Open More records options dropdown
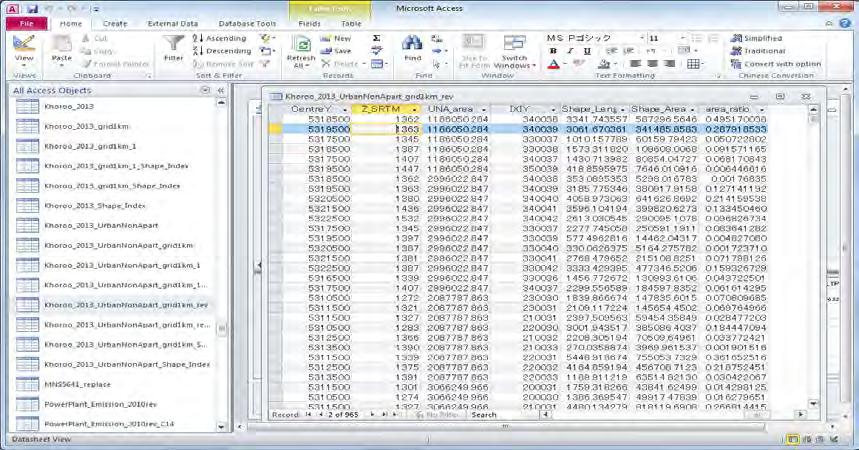Image resolution: width=859 pixels, height=450 pixels. (378, 64)
